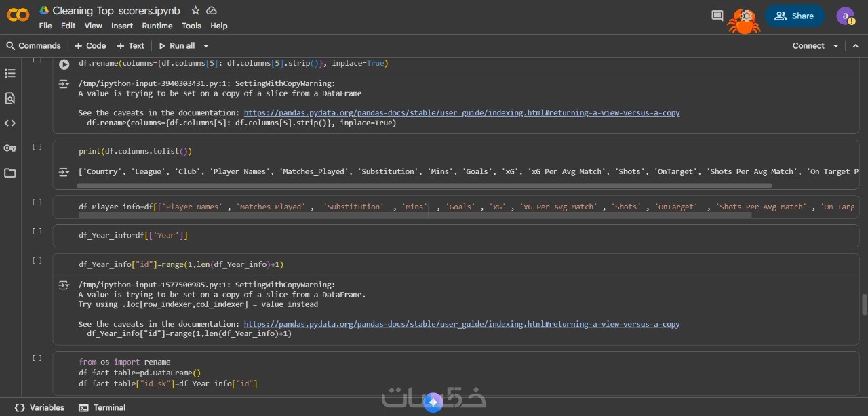Toggle output of the df.rename cell

pos(64,84)
